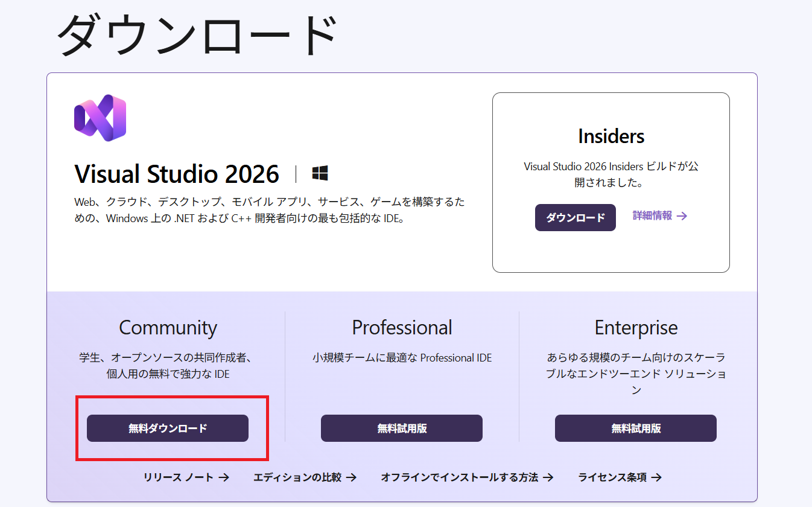Click the Professional edition heading
The height and width of the screenshot is (507, 812).
click(x=402, y=328)
